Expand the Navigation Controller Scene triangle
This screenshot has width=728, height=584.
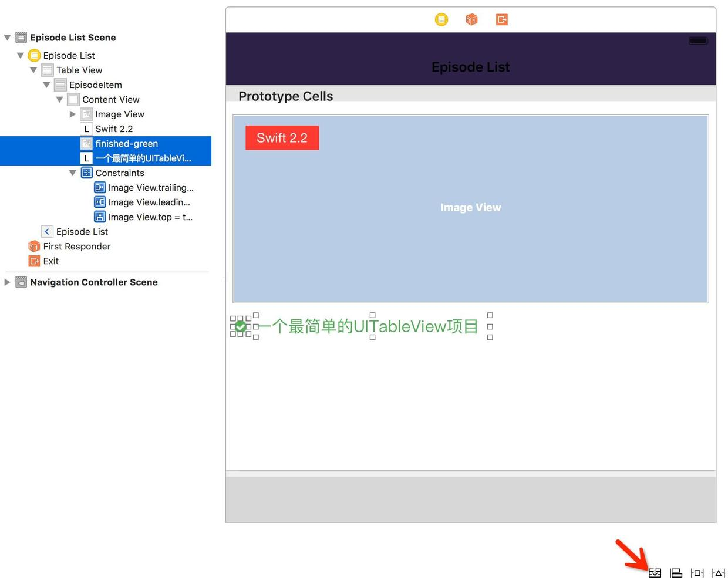click(x=7, y=282)
